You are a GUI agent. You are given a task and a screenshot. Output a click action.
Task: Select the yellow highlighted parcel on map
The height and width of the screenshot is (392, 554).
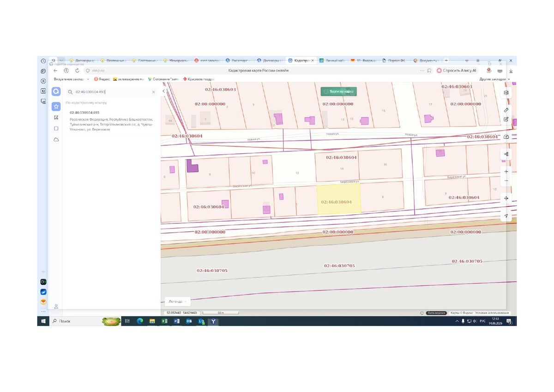(x=338, y=199)
